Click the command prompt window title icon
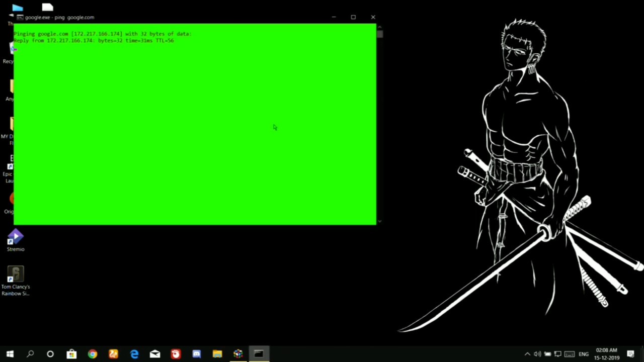Image resolution: width=644 pixels, height=362 pixels. [x=20, y=17]
